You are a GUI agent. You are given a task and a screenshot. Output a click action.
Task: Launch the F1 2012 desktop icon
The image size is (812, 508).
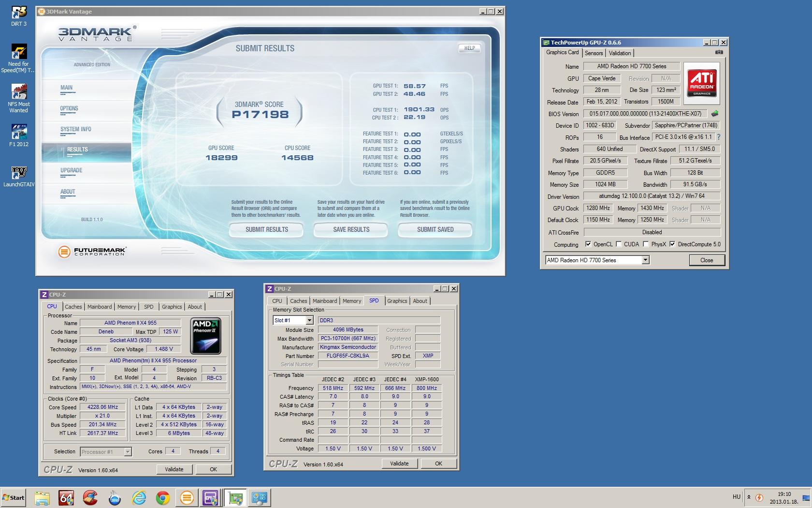pos(19,135)
